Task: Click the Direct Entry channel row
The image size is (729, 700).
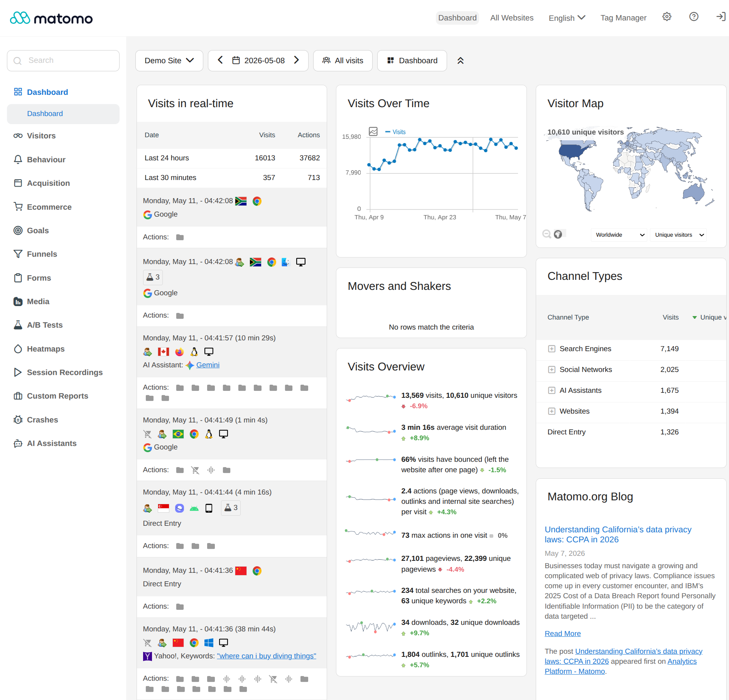Action: point(631,432)
